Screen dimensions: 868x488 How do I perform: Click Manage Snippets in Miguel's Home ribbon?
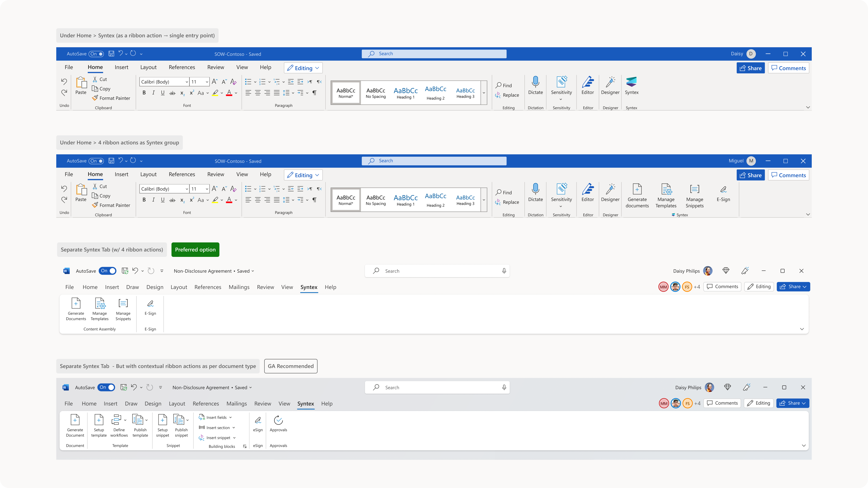click(x=694, y=196)
